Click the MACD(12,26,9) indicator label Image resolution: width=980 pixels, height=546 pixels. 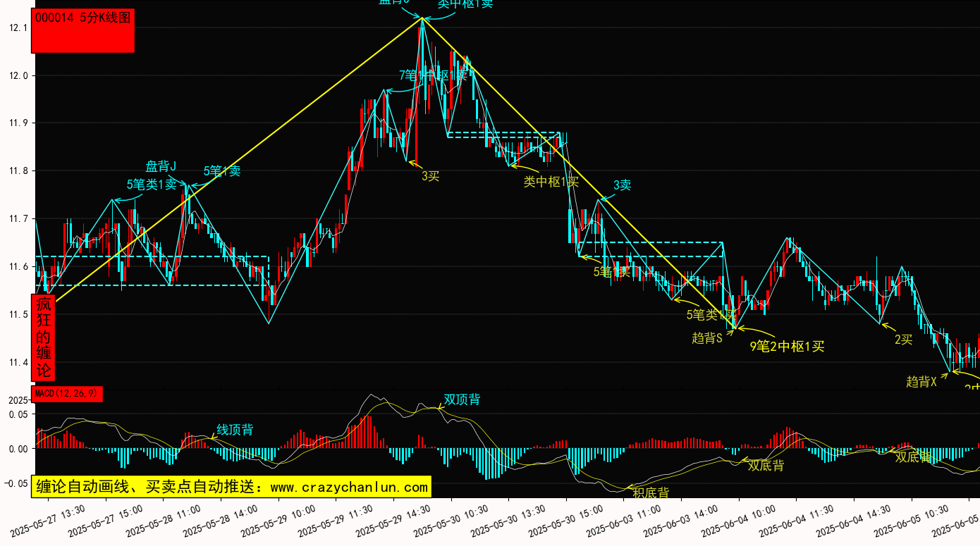[x=67, y=393]
